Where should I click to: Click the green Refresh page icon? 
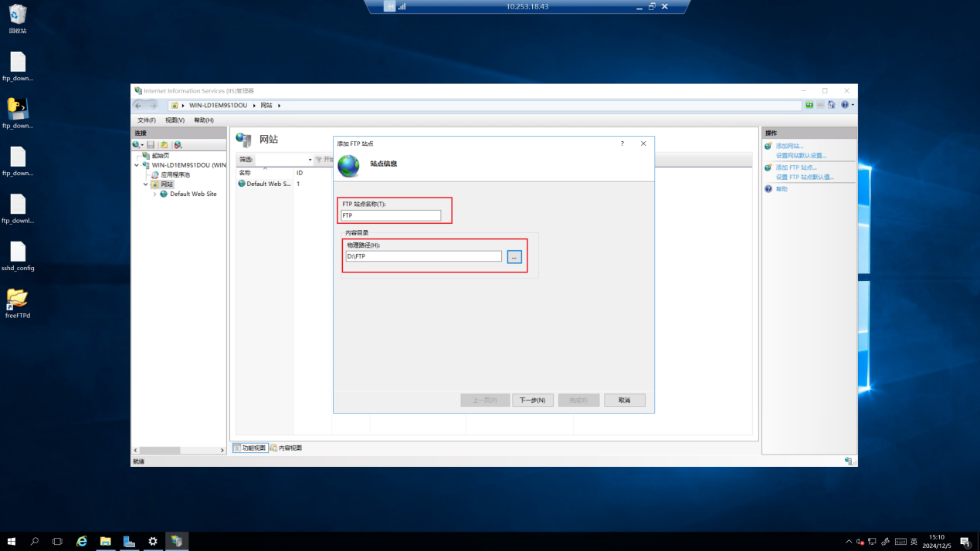(x=809, y=105)
